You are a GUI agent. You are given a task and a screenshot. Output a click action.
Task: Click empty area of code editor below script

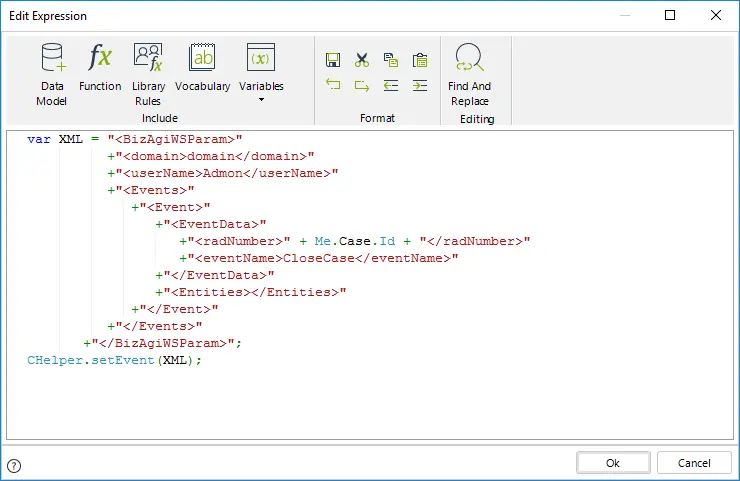pos(370,404)
